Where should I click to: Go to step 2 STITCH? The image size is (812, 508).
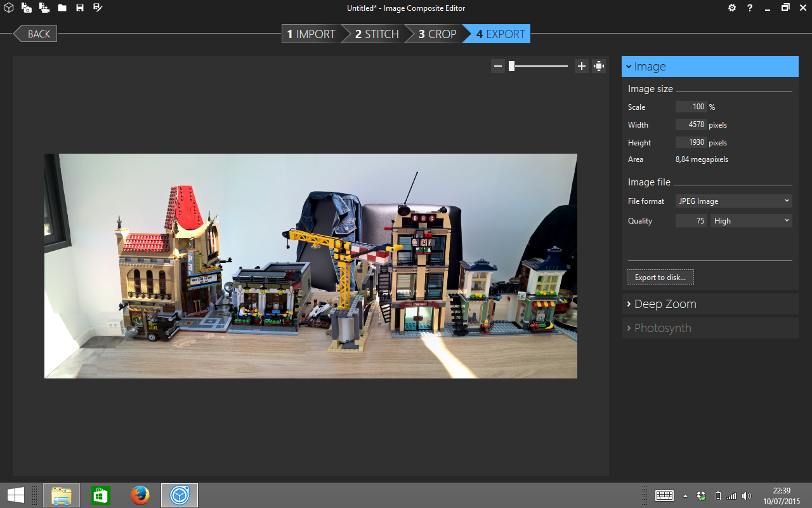pyautogui.click(x=376, y=34)
